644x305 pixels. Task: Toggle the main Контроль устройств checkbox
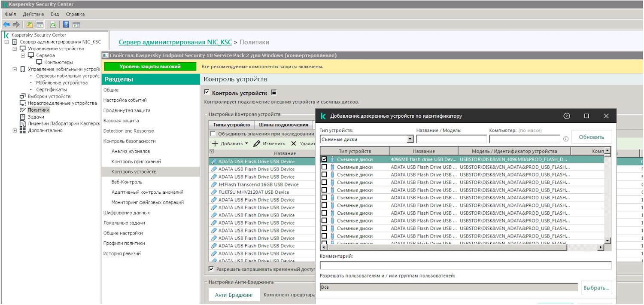coord(207,92)
